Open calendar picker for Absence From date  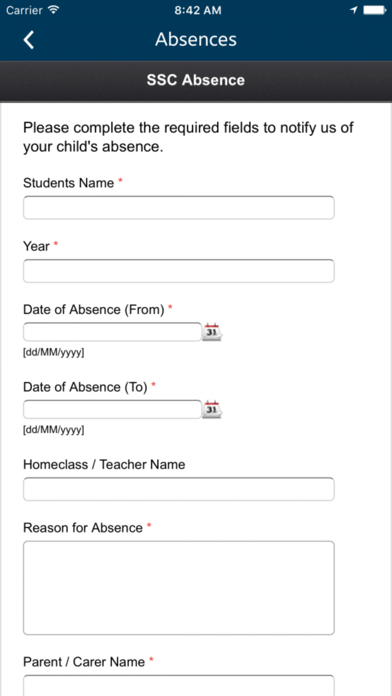(x=212, y=332)
